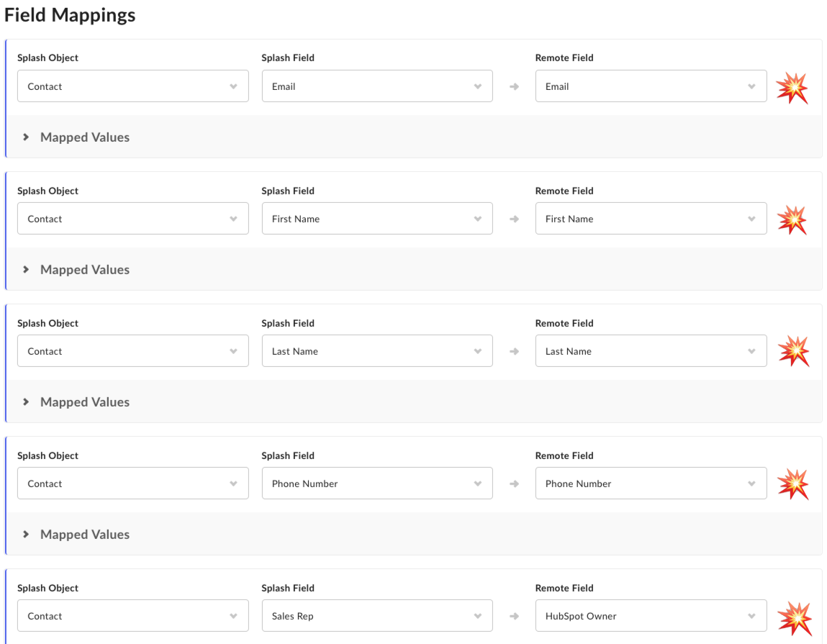The width and height of the screenshot is (827, 644).
Task: Open the Splash Field dropdown showing Phone Number
Action: click(377, 483)
